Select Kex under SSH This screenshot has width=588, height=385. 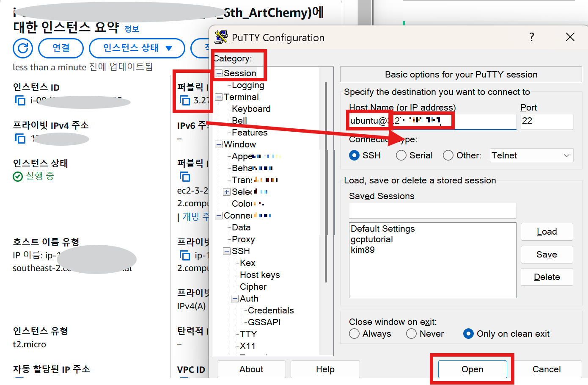point(247,263)
